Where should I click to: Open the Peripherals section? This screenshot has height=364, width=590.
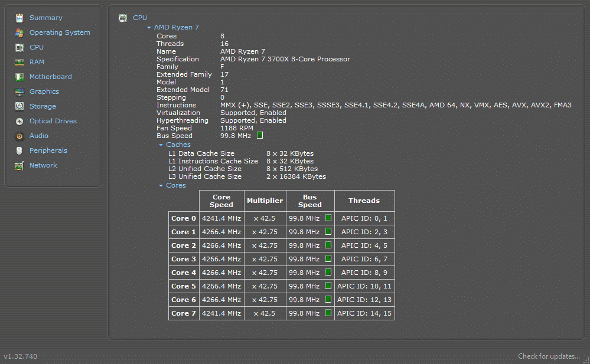coord(48,150)
